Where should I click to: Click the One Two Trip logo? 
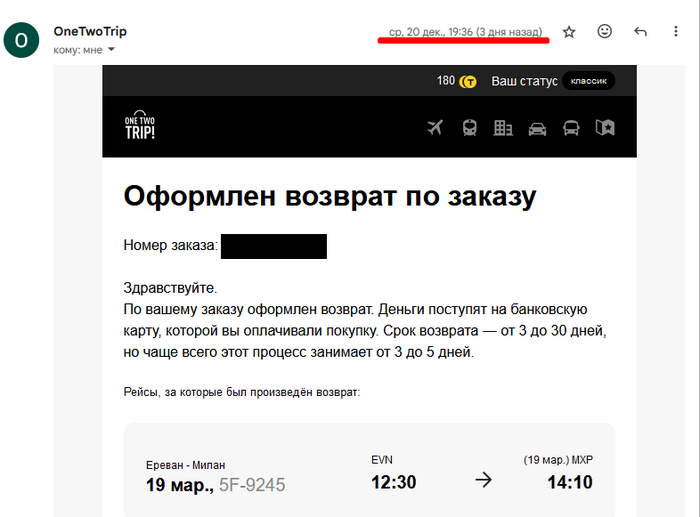point(140,125)
